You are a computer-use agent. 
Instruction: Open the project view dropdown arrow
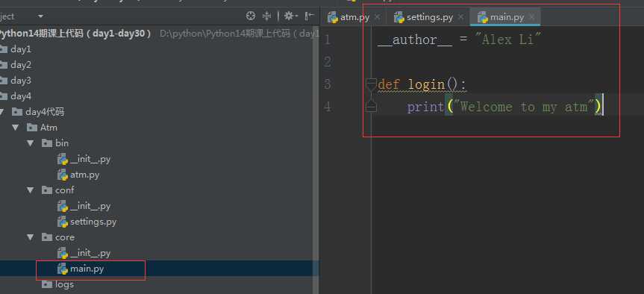click(40, 16)
